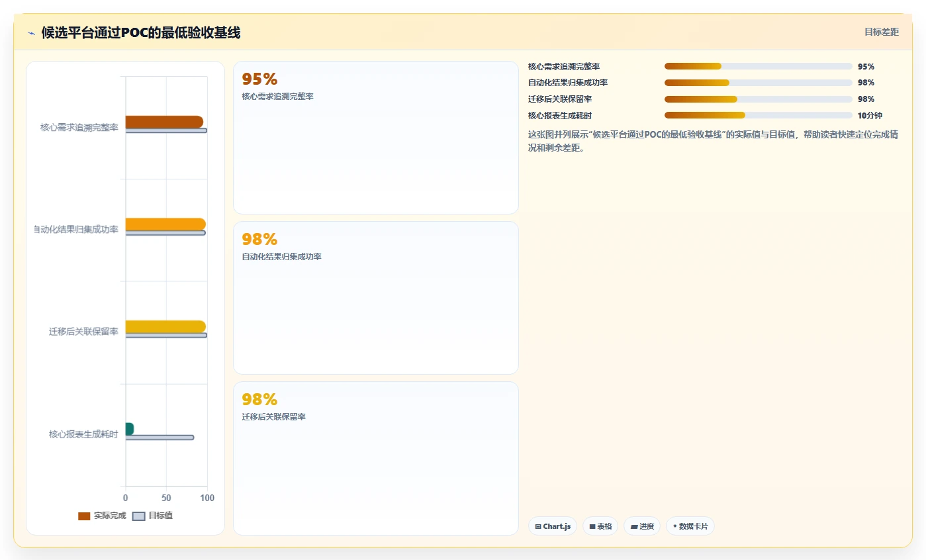Select the 目标差距 tag in the header
This screenshot has width=926, height=560.
point(882,32)
